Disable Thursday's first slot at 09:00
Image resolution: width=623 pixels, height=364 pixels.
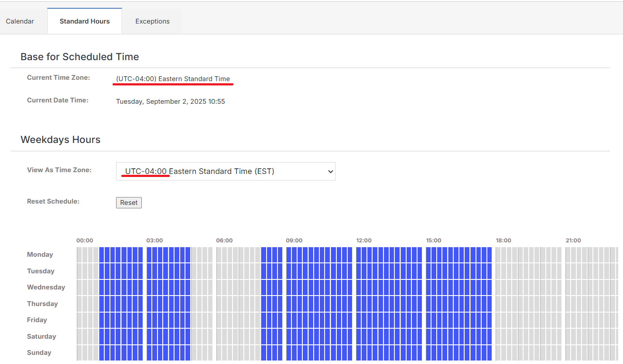tap(289, 304)
